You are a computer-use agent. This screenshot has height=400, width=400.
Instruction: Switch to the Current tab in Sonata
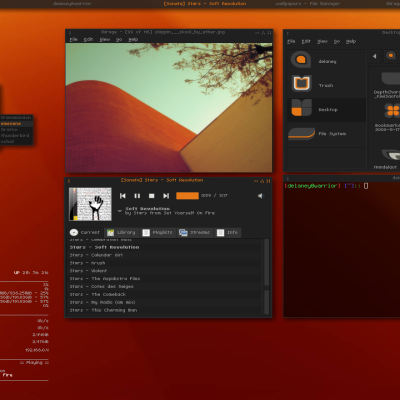tap(85, 232)
